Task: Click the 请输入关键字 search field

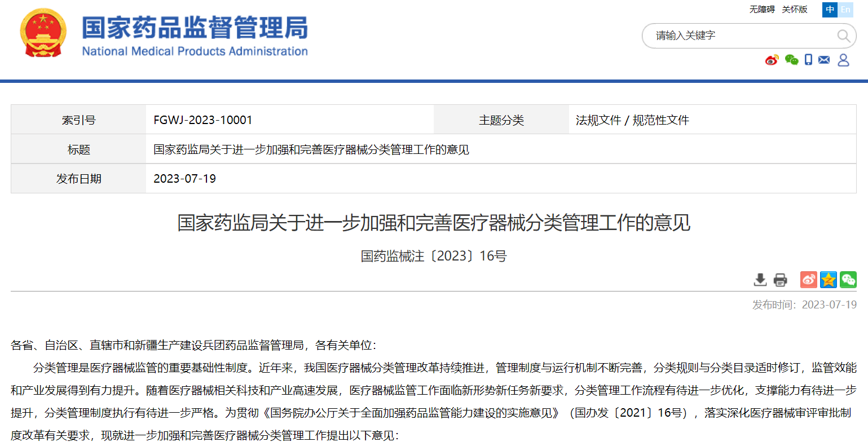Action: (739, 36)
